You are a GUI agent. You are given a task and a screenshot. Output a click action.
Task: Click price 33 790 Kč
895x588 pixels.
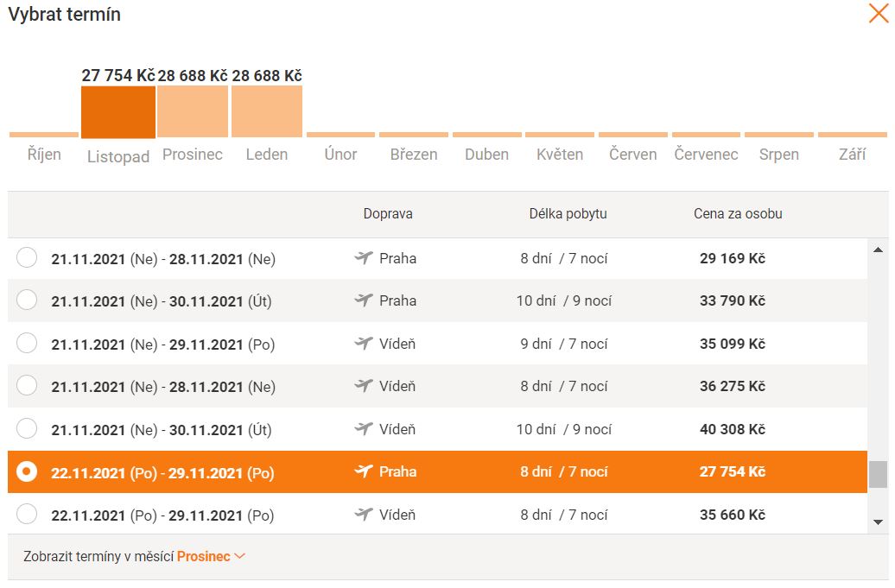733,300
